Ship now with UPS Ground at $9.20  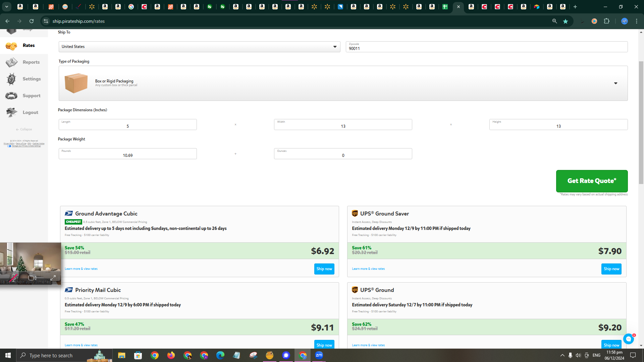pos(611,345)
